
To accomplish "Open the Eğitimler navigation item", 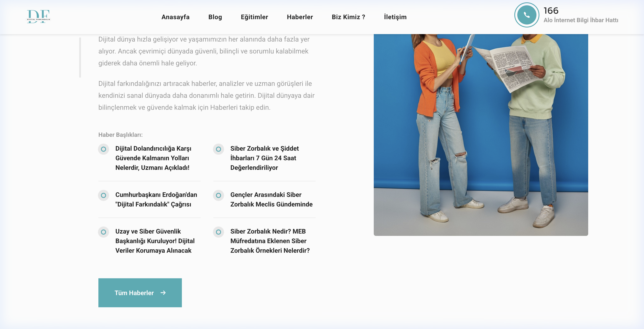I will (x=254, y=17).
